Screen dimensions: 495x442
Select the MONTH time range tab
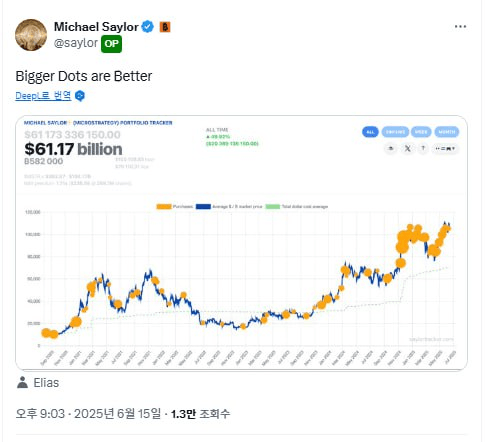click(447, 132)
